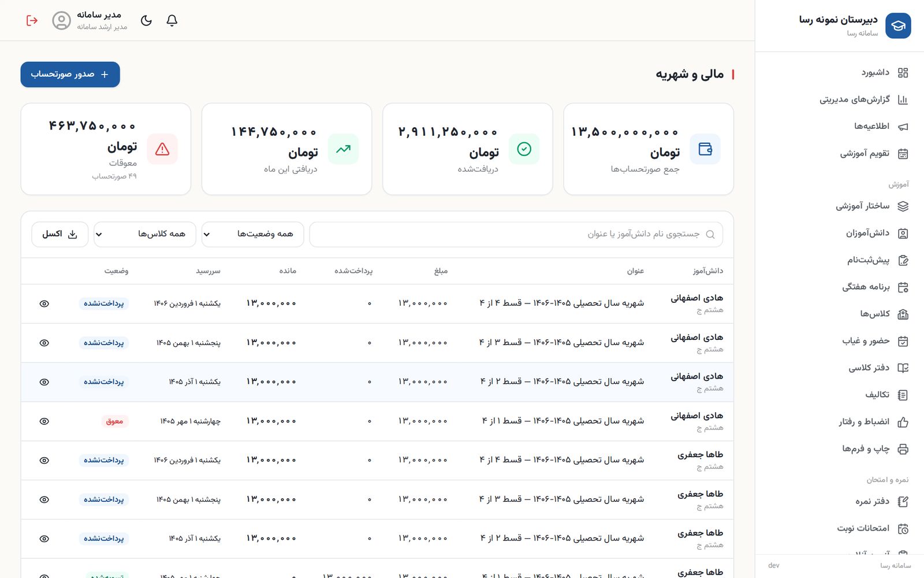Click the layers icon for ساختار آموزشی
Image resolution: width=924 pixels, height=578 pixels.
(903, 206)
